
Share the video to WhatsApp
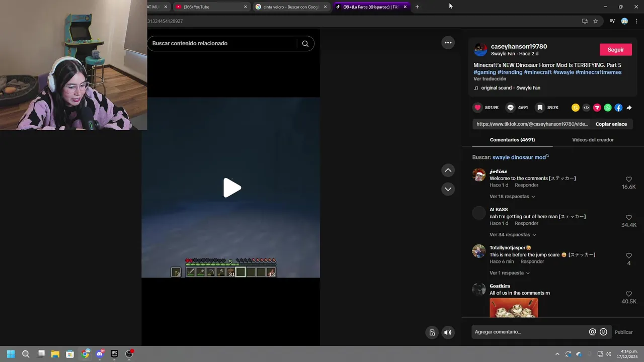[x=608, y=108]
